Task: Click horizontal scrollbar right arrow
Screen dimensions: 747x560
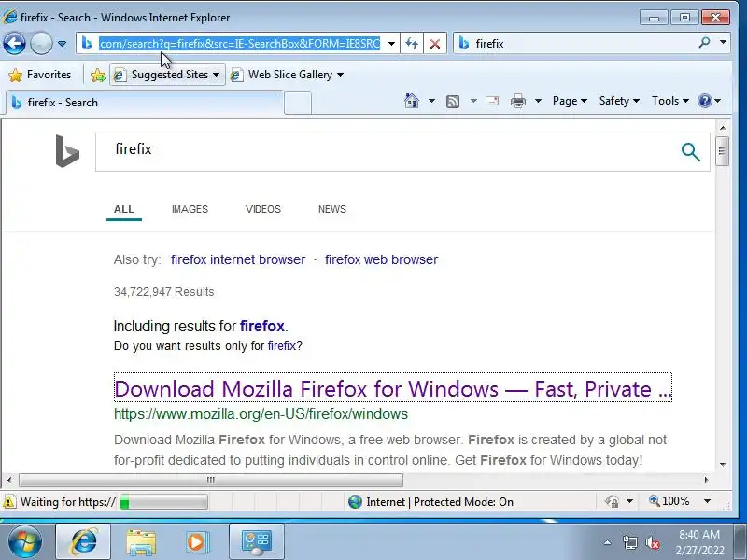Action: 707,480
